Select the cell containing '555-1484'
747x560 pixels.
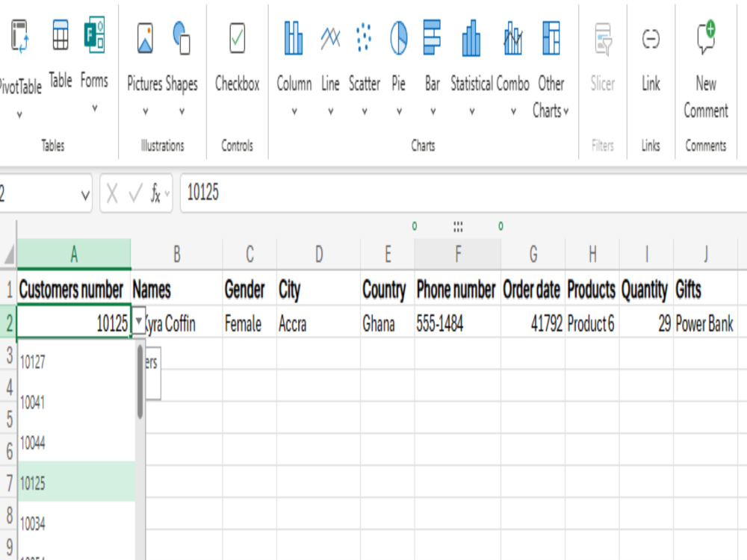[457, 323]
